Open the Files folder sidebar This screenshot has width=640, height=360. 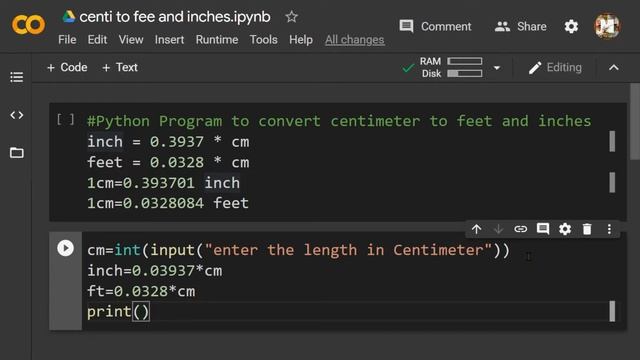[16, 153]
